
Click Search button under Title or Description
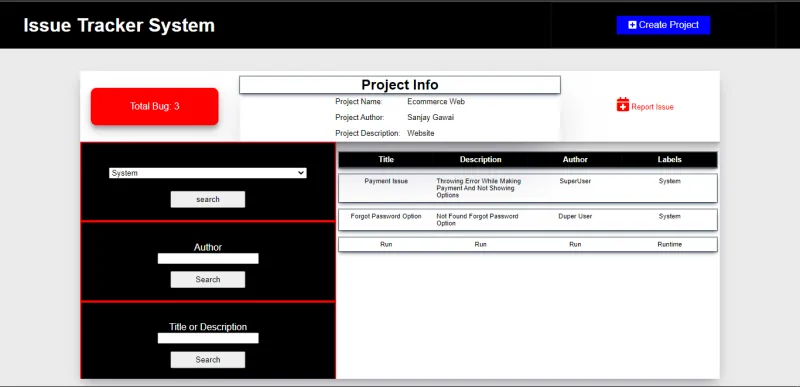coord(208,359)
